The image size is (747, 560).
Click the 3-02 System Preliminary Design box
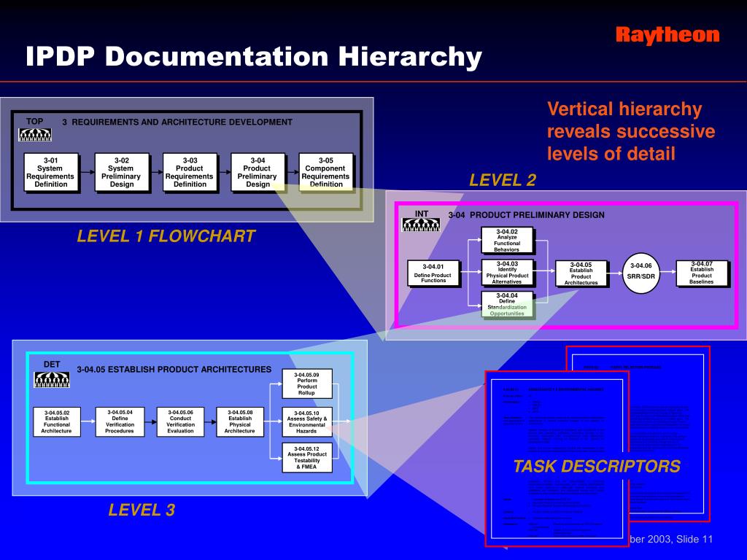click(x=122, y=172)
